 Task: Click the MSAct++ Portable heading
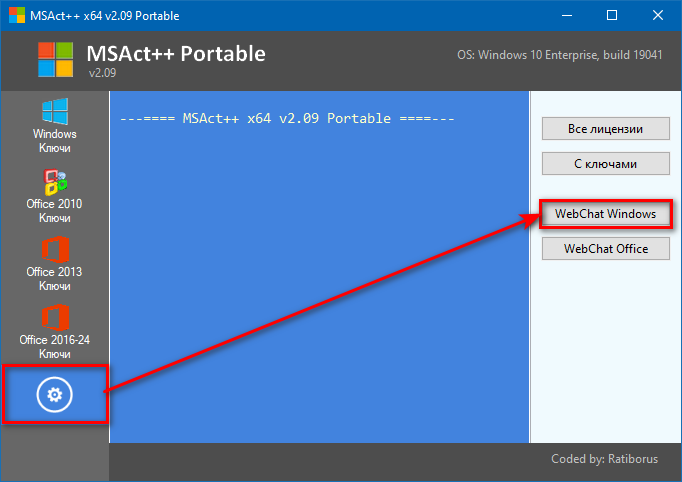click(x=176, y=54)
